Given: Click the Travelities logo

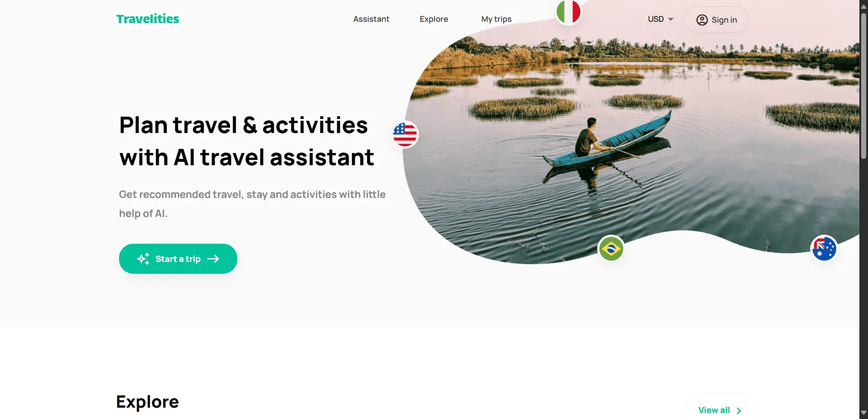Looking at the screenshot, I should point(148,19).
